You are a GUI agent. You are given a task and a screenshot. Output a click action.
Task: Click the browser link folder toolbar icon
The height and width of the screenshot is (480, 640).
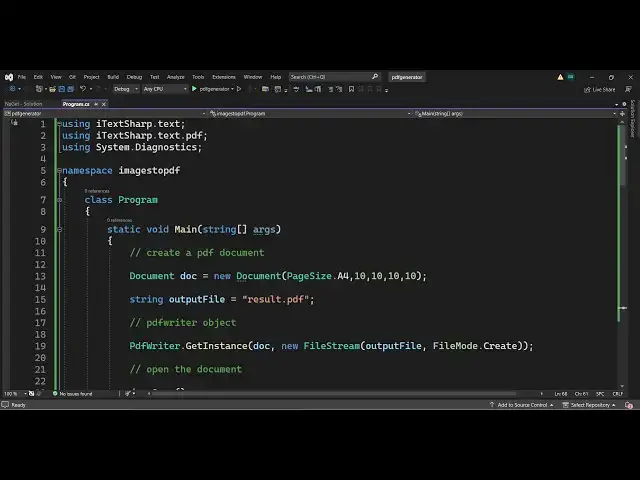pos(265,89)
